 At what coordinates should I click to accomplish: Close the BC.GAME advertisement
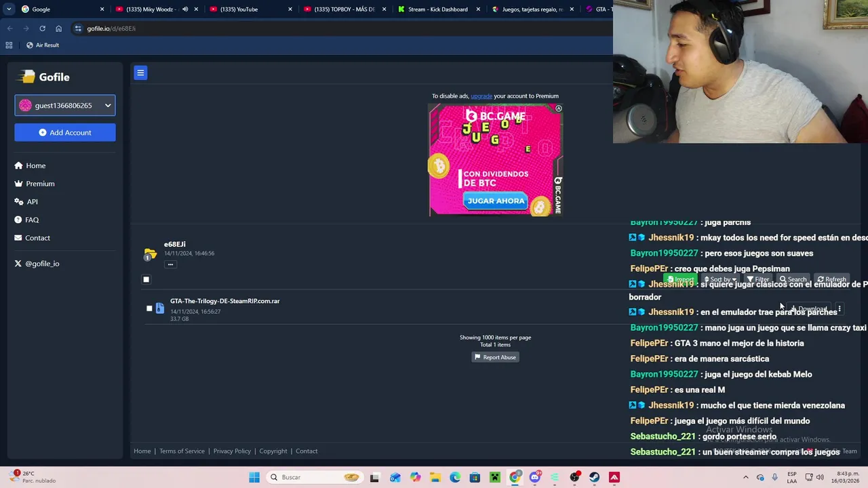(559, 108)
